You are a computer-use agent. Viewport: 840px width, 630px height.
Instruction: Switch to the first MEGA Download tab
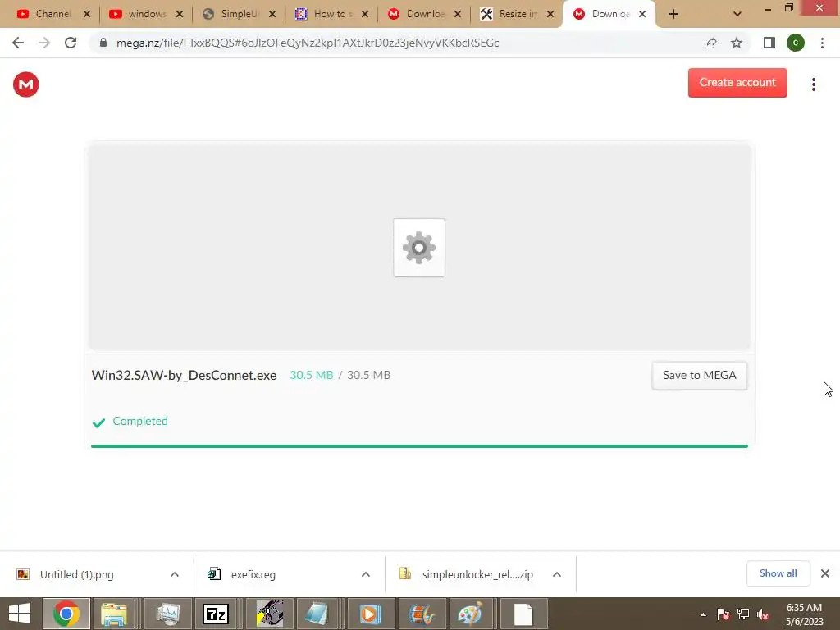pos(424,14)
